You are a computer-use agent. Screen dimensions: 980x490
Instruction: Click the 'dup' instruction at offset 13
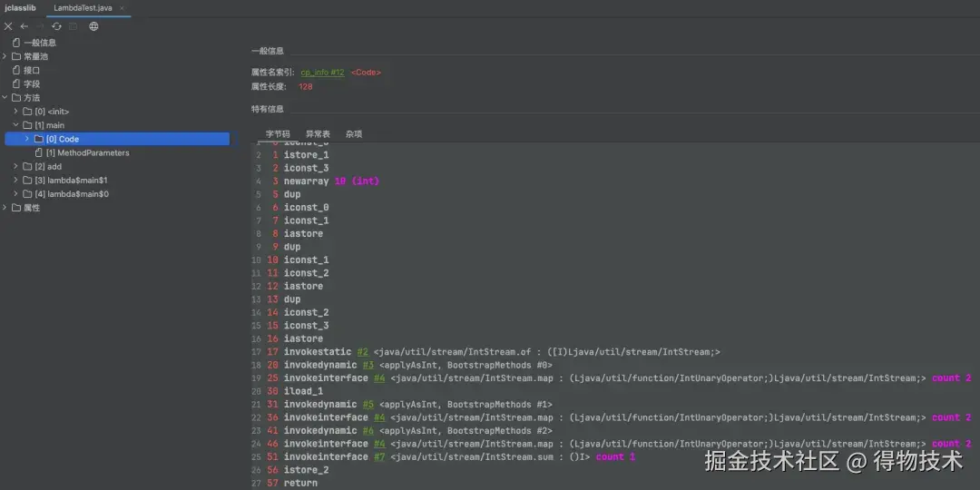pos(292,299)
